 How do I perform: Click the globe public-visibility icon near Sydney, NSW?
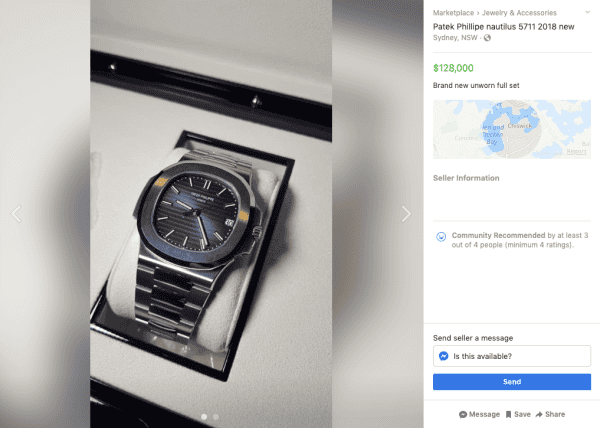487,38
